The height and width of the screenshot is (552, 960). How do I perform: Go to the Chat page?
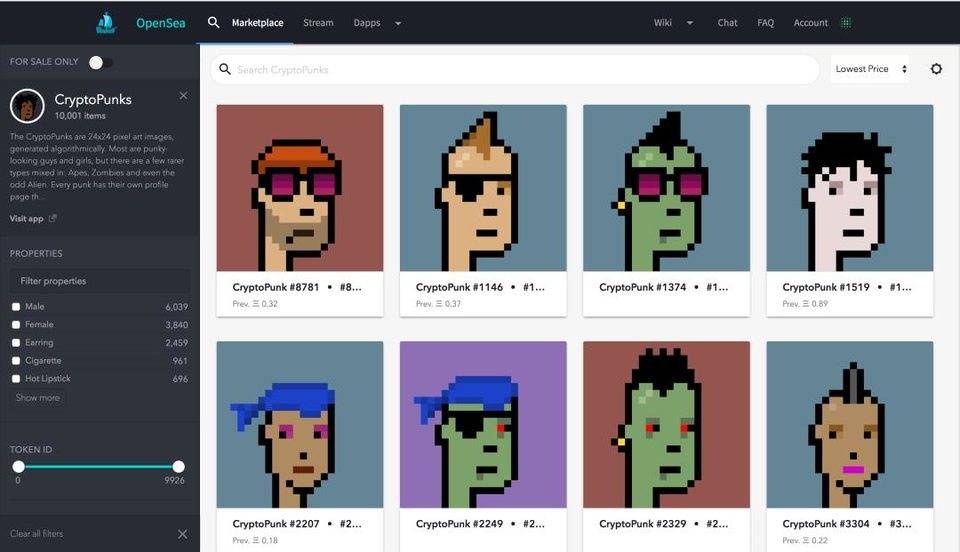pos(727,23)
